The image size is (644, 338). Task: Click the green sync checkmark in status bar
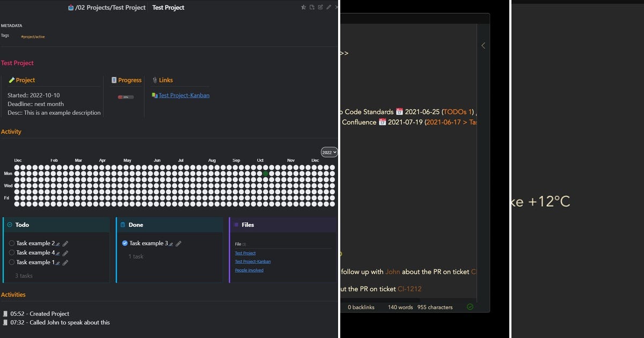(470, 307)
